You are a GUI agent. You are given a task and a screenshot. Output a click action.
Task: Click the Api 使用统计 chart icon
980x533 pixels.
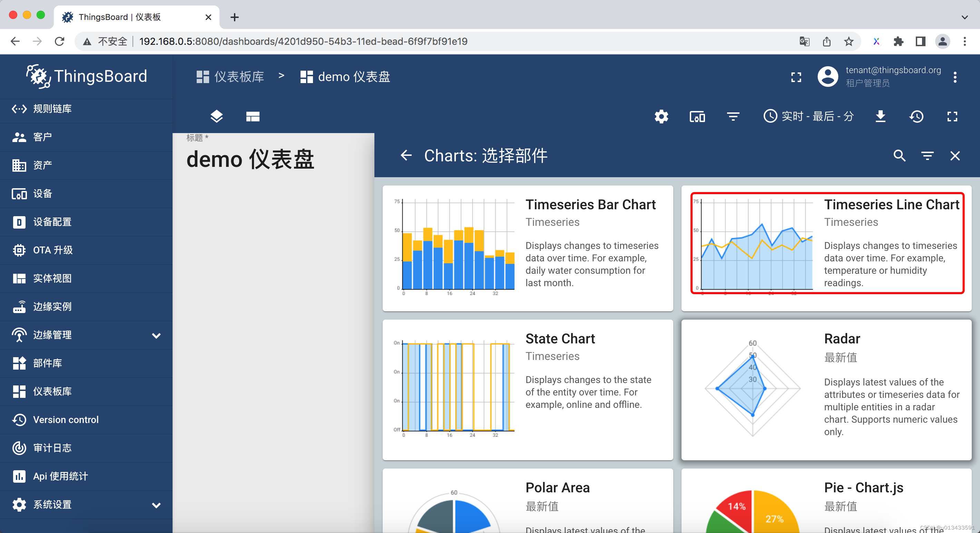(x=19, y=476)
